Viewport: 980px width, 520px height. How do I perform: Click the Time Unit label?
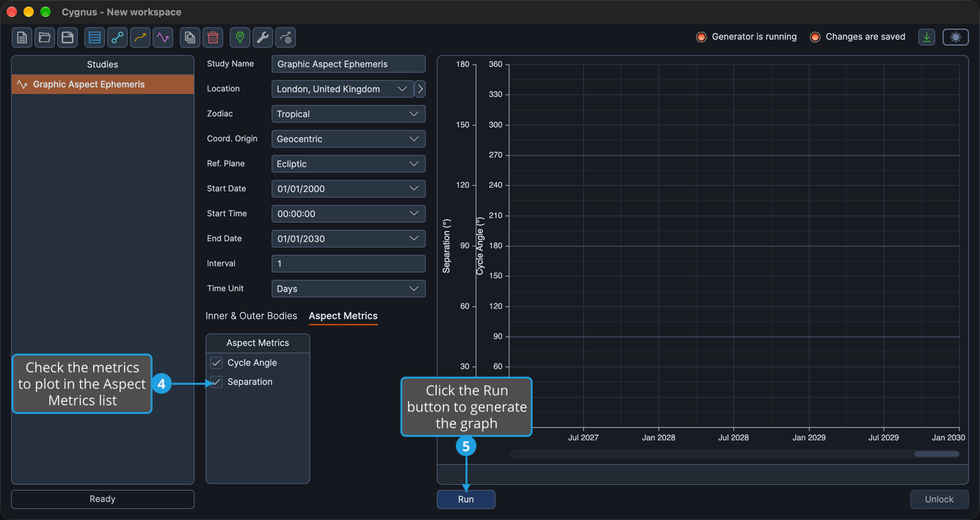coord(225,289)
